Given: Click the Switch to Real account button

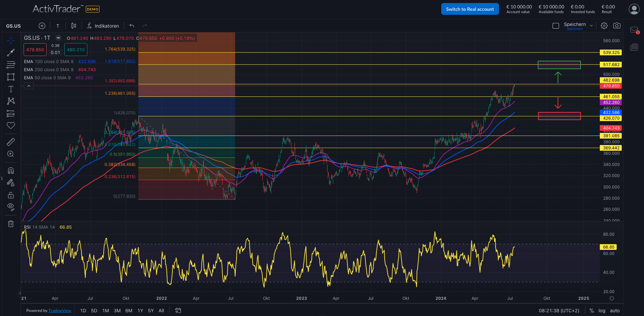Looking at the screenshot, I should (470, 9).
